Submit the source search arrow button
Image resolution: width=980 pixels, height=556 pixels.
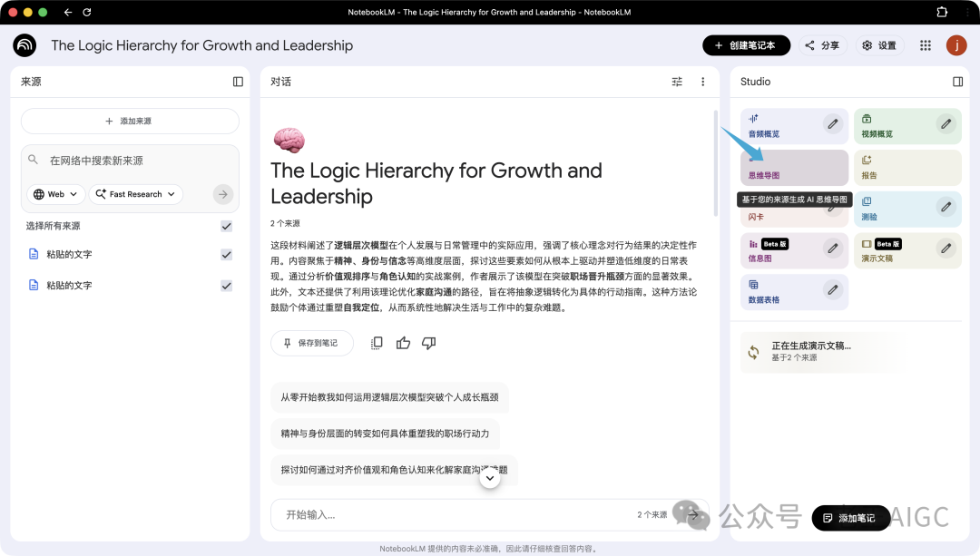pyautogui.click(x=223, y=194)
